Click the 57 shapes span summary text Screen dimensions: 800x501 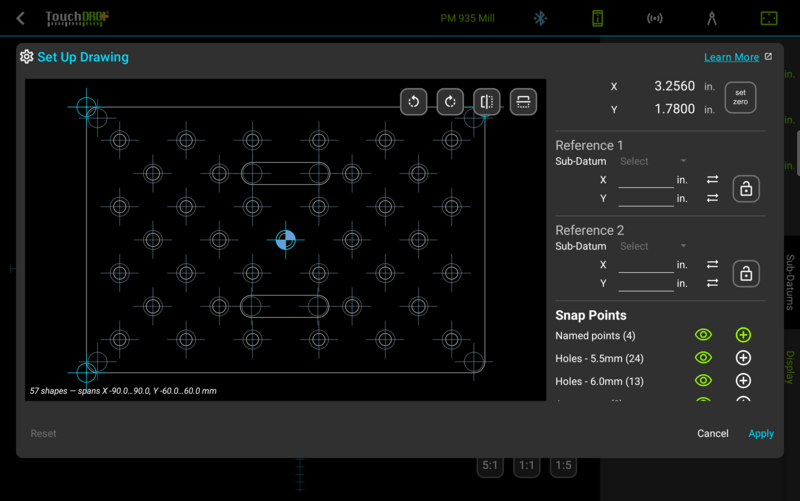(123, 391)
